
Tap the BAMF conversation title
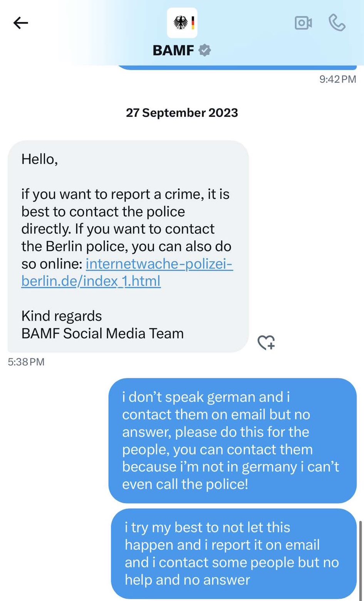173,50
